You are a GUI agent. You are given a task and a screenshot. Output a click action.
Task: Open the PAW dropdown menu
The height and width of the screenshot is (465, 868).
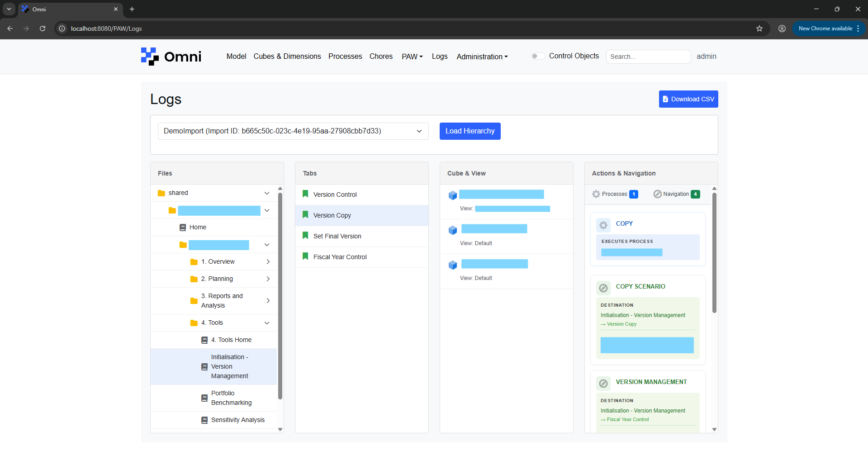(412, 57)
